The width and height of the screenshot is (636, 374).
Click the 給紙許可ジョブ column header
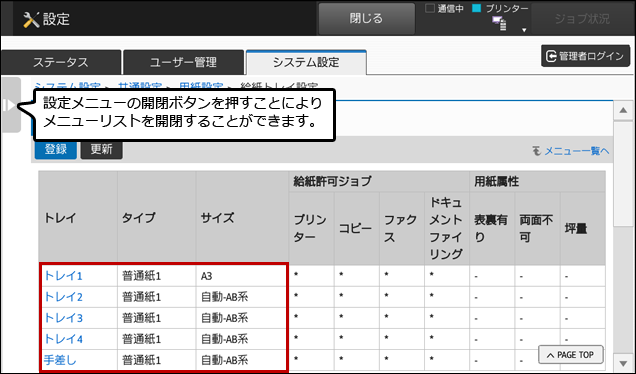click(379, 181)
